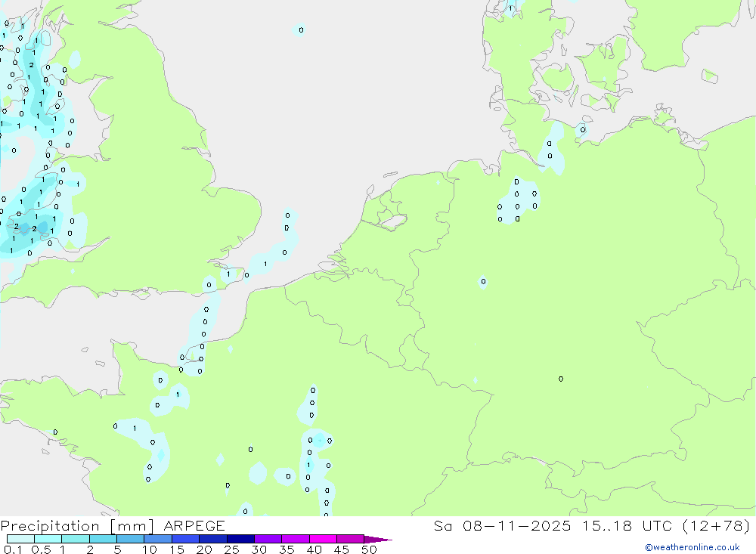Viewport: 756px width, 554px height.
Task: Pick the 15–20 legend swatch
Action: (186, 539)
